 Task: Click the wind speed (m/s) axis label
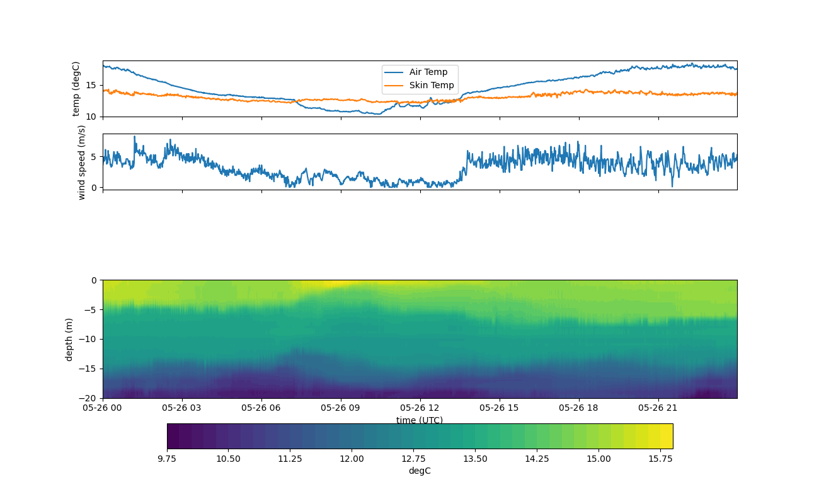[x=81, y=162]
